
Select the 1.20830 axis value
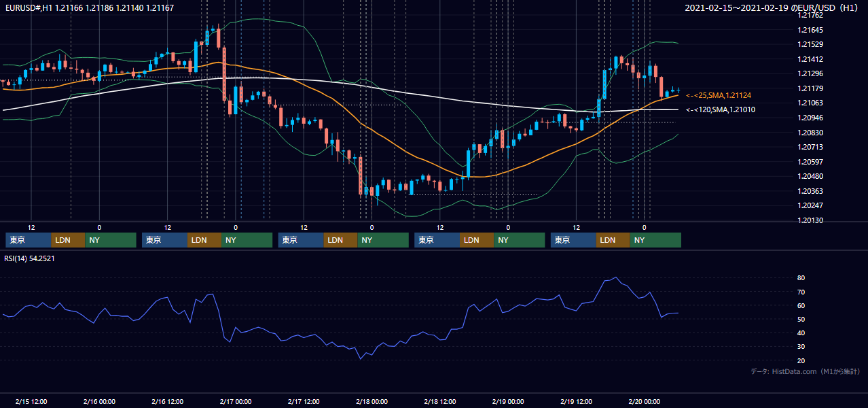point(811,133)
